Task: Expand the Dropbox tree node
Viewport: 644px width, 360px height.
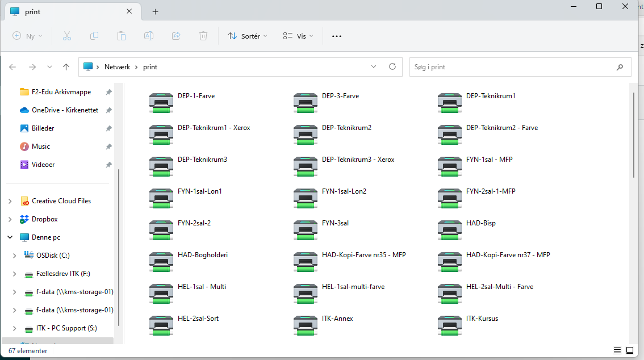Action: (x=10, y=219)
